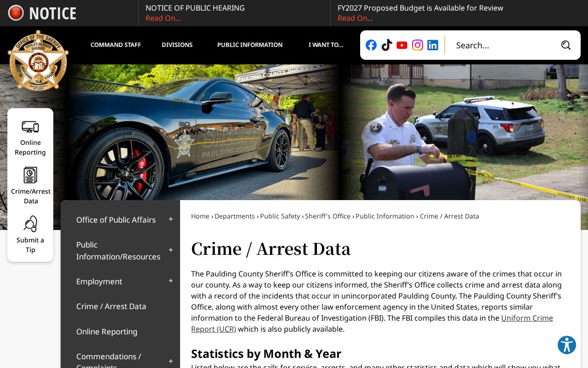Select Office of Public Affairs sidebar link
This screenshot has width=588, height=368.
click(116, 220)
